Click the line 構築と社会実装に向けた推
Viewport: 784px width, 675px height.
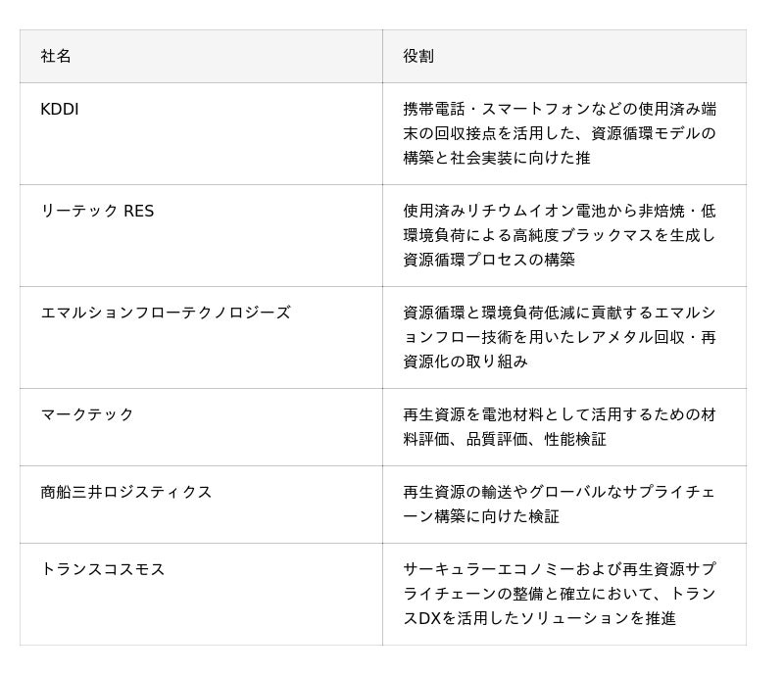click(497, 158)
